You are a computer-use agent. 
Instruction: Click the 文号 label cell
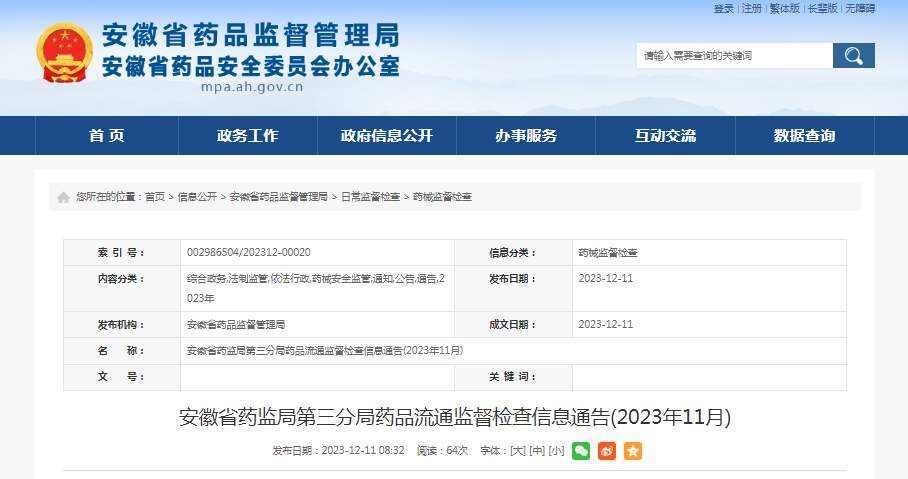click(x=122, y=377)
